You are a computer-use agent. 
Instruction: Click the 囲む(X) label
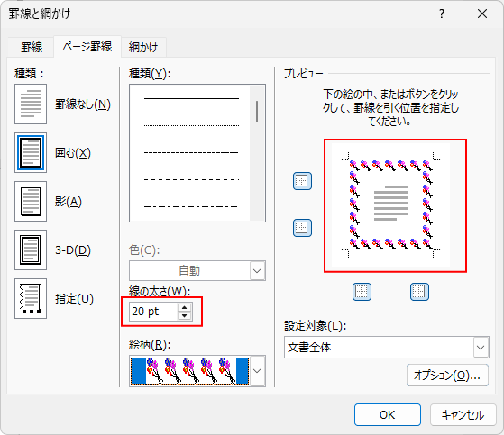[73, 153]
